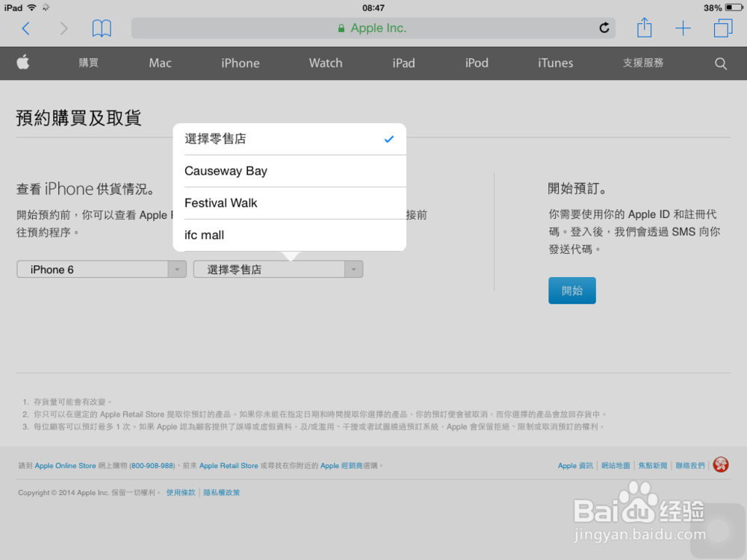Reload the page with refresh icon
The image size is (747, 560).
pos(604,28)
